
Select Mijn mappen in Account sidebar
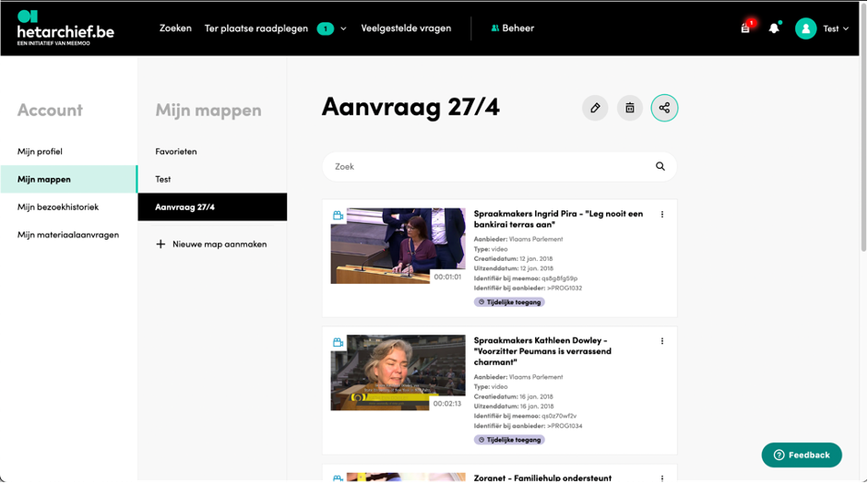[68, 179]
